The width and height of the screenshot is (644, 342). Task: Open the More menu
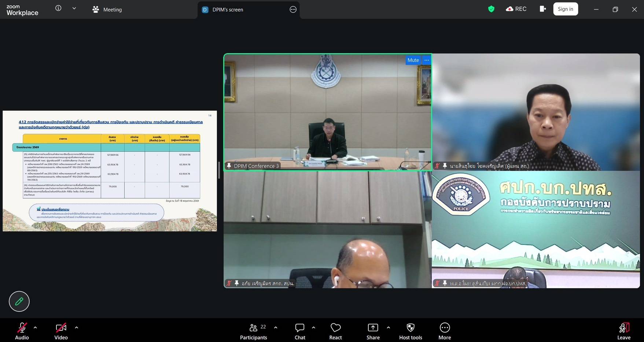pos(445,331)
